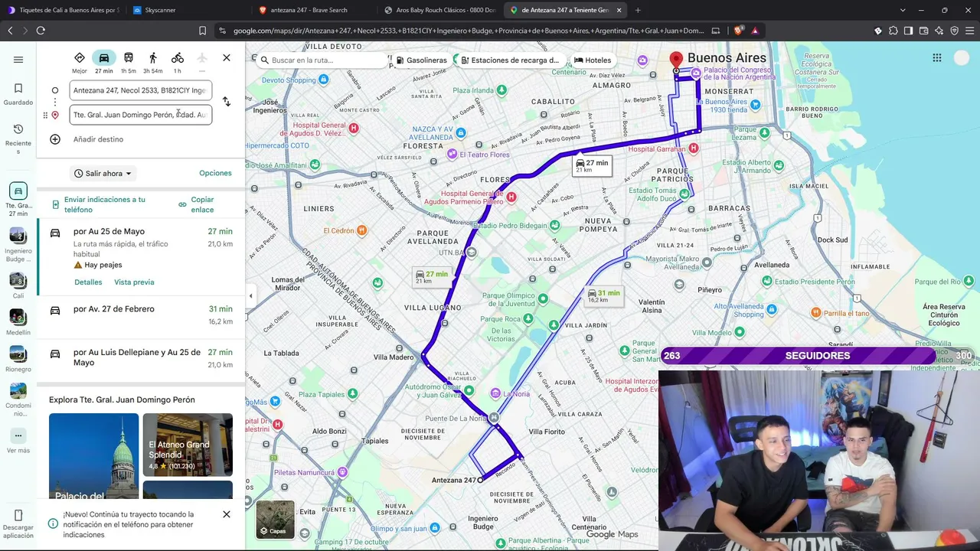Select the Av. 27 de Febrero route
The width and height of the screenshot is (980, 551).
pos(142,316)
